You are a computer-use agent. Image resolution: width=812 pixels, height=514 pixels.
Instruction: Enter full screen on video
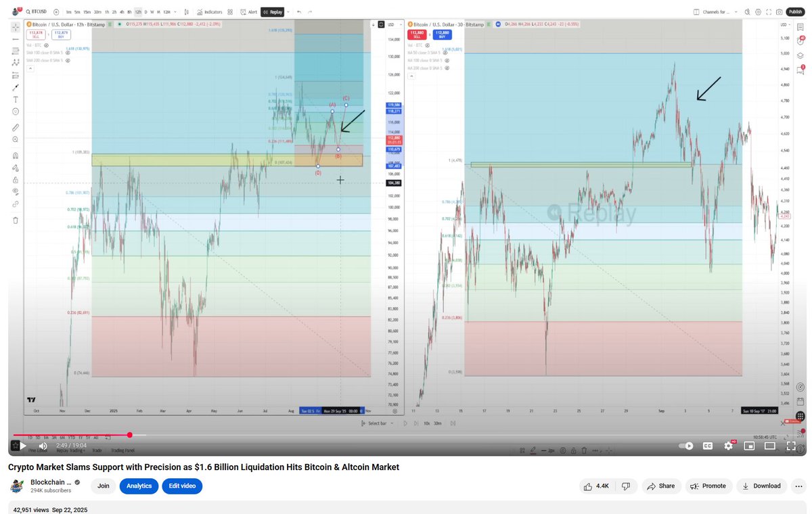(790, 446)
